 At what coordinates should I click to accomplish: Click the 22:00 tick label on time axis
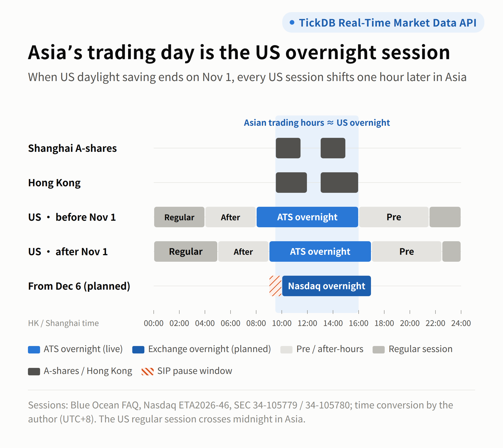click(x=435, y=323)
